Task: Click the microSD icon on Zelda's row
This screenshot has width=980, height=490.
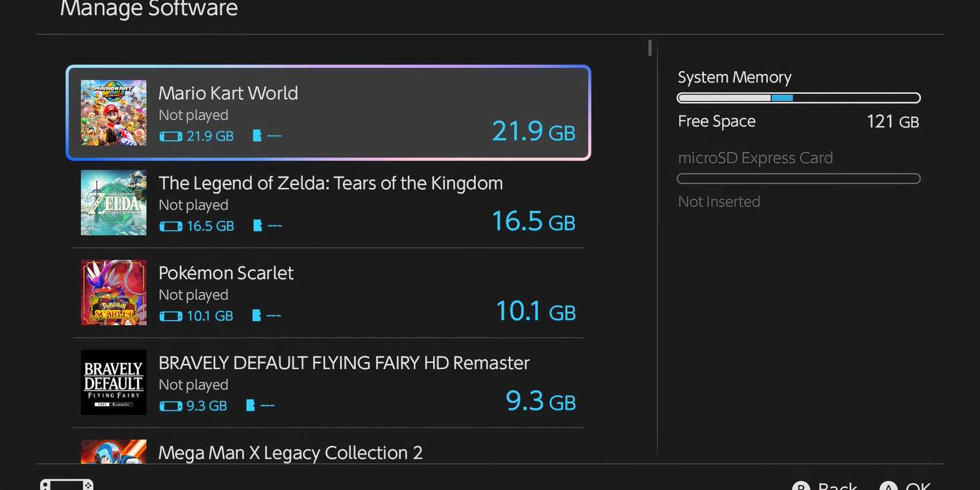Action: point(258,226)
